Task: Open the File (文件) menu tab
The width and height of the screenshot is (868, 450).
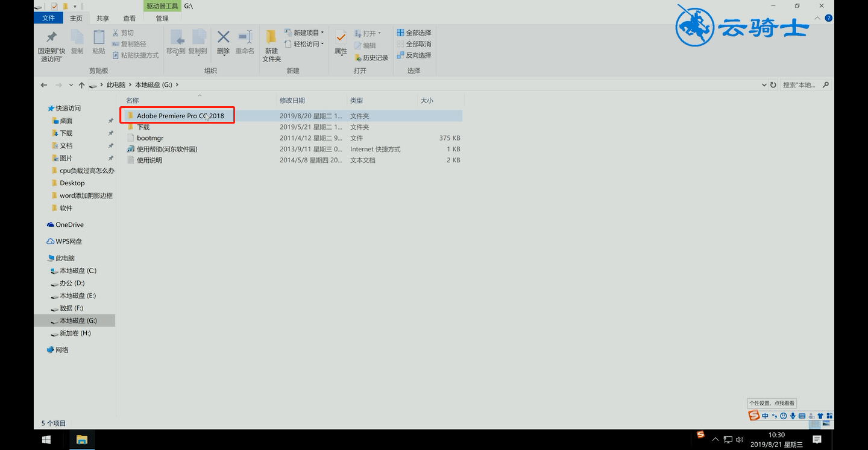Action: tap(49, 18)
